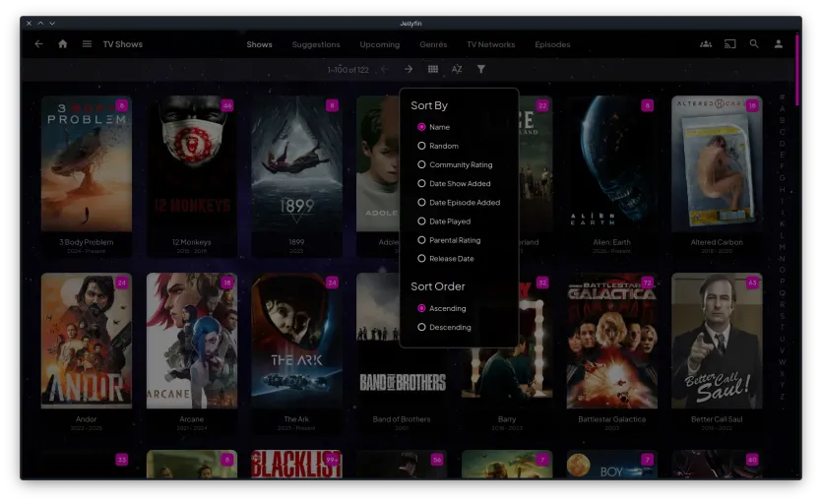Jump to letter M in alphabet picker
Image resolution: width=822 pixels, height=504 pixels.
[x=783, y=246]
